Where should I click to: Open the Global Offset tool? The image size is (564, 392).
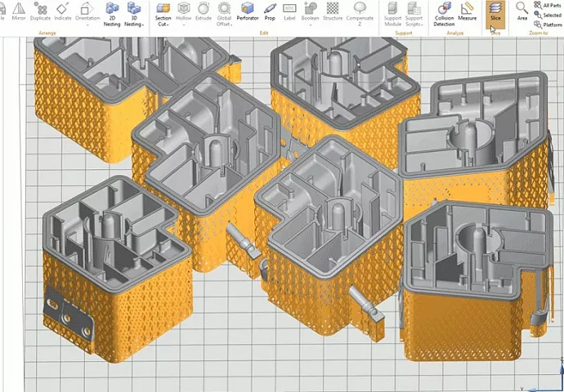(x=225, y=14)
